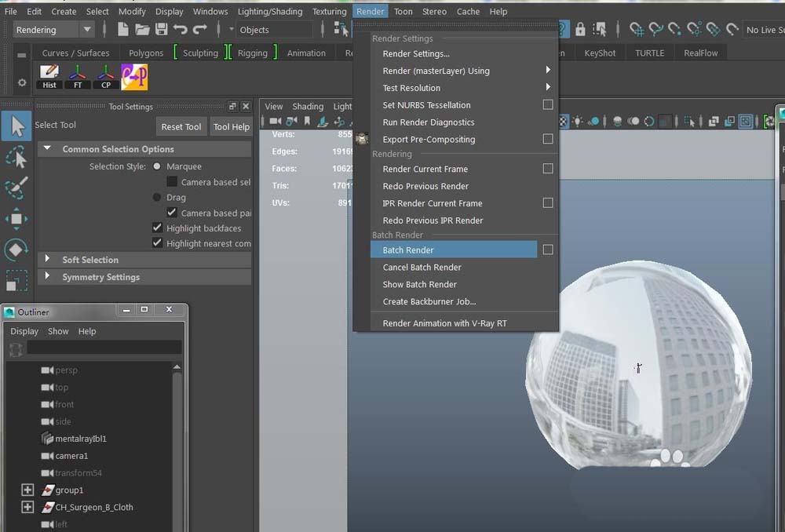Open Batch Render options box
The image size is (785, 532).
click(x=548, y=250)
